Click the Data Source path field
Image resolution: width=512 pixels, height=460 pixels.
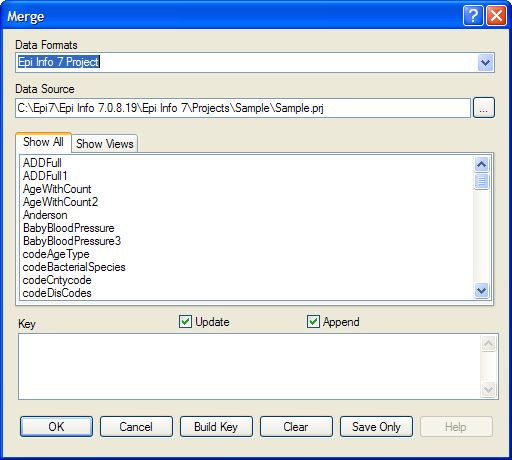[x=243, y=108]
